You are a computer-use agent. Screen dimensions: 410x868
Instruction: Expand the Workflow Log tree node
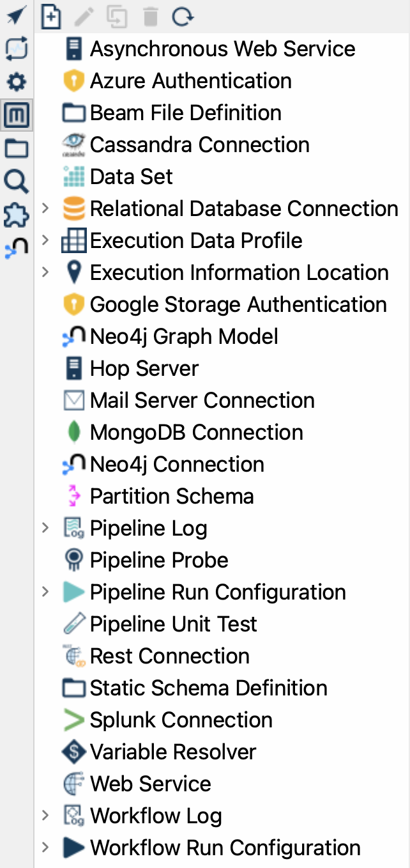tap(45, 816)
